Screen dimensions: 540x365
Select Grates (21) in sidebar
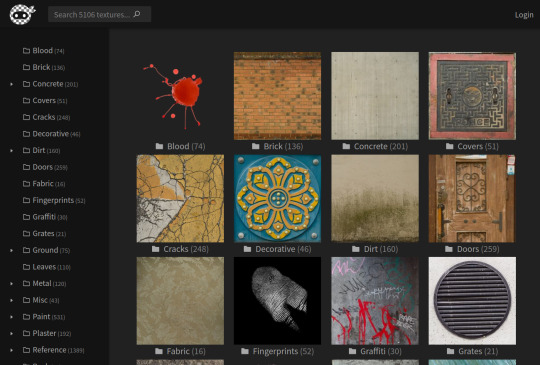pos(44,233)
